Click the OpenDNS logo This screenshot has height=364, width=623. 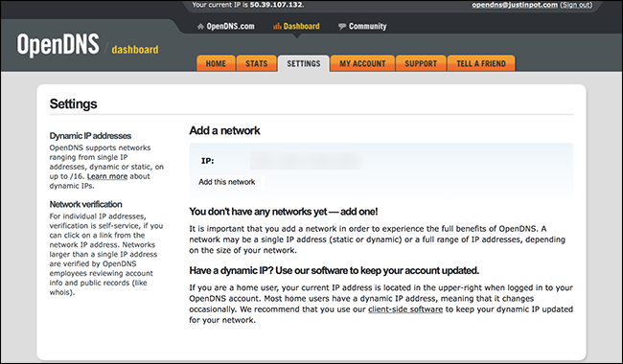pos(58,44)
